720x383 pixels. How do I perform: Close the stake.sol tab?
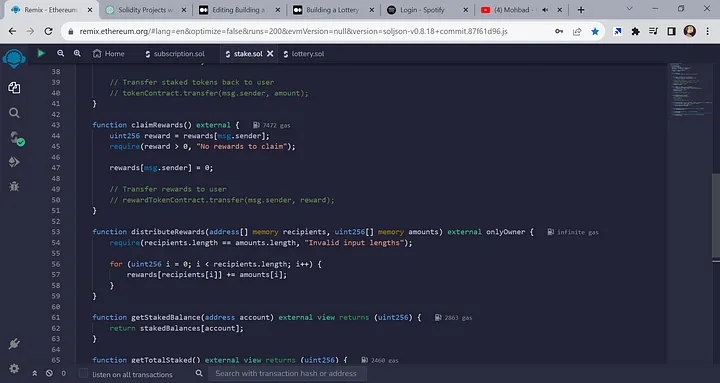click(x=270, y=54)
